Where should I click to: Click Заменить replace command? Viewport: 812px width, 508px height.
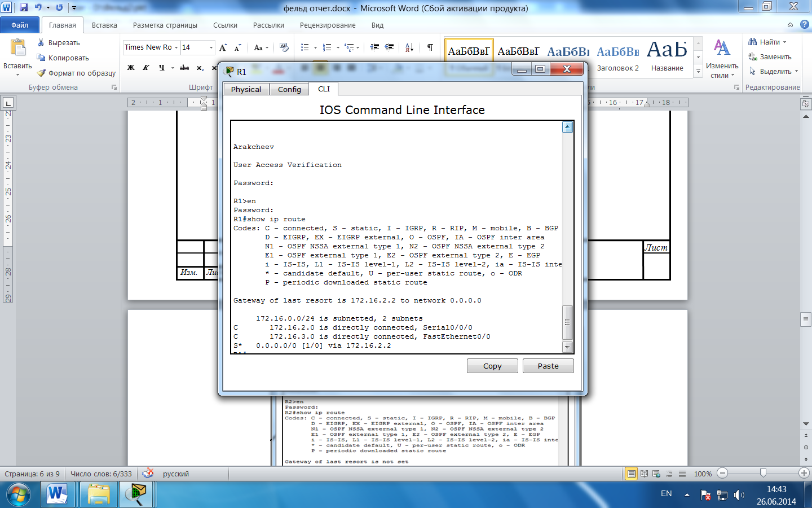tap(770, 56)
